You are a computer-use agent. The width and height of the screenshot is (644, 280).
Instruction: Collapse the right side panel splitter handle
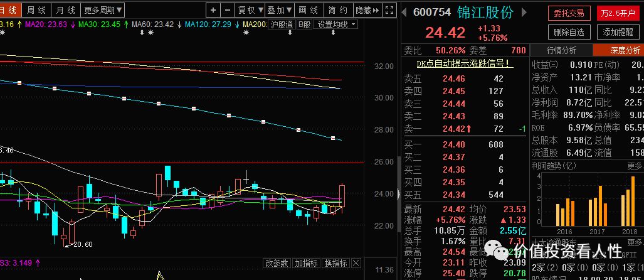coord(398,193)
